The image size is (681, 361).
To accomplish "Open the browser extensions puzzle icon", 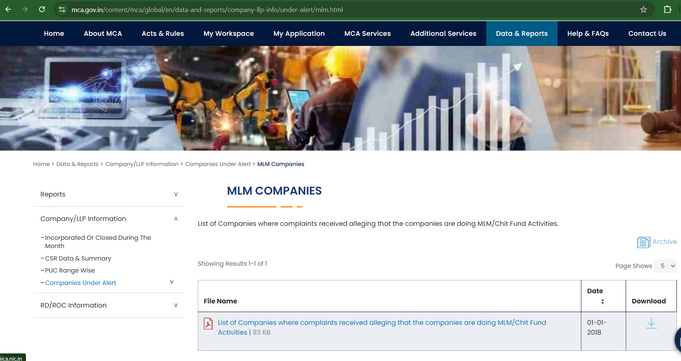I will click(668, 9).
